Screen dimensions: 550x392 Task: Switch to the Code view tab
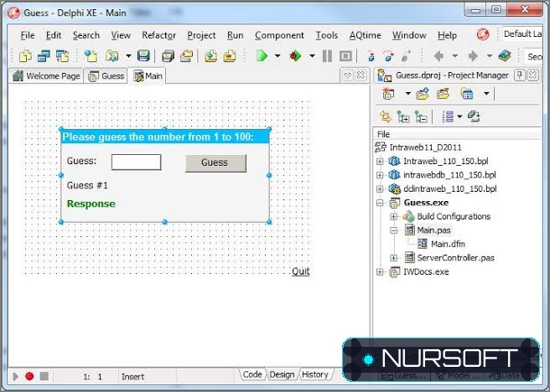coord(252,374)
